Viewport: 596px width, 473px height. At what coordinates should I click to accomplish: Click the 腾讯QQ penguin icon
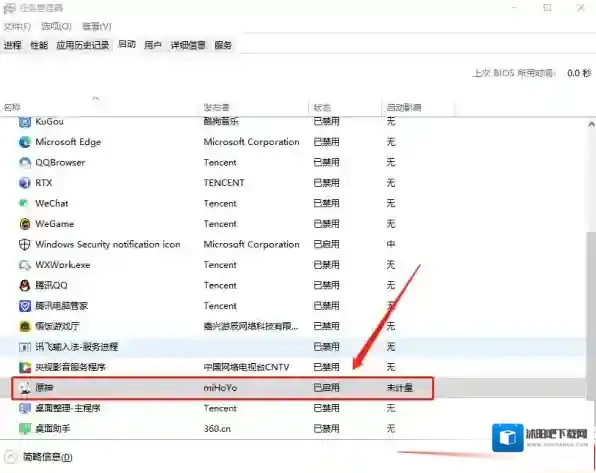pos(25,285)
